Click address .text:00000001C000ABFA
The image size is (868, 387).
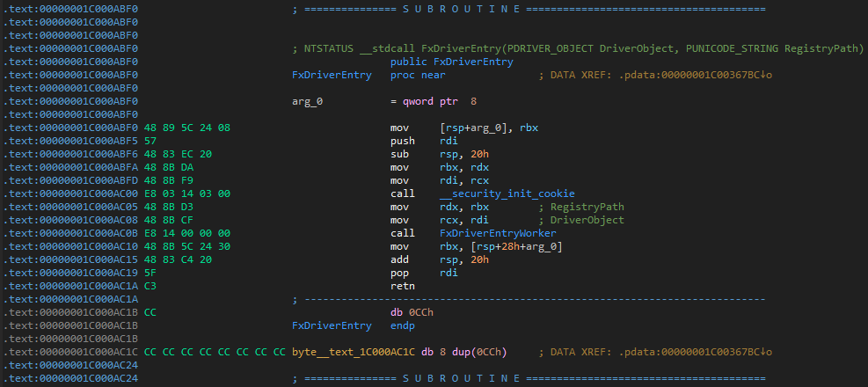[x=70, y=167]
